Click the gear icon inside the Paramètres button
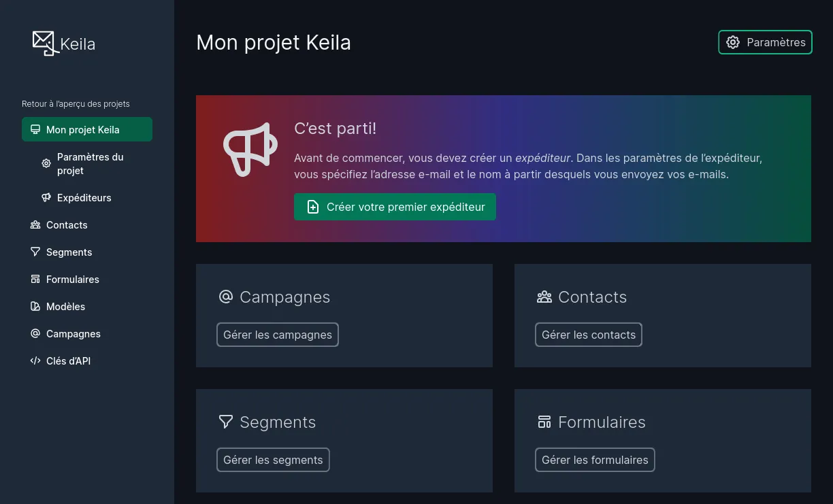This screenshot has width=833, height=504. tap(733, 42)
